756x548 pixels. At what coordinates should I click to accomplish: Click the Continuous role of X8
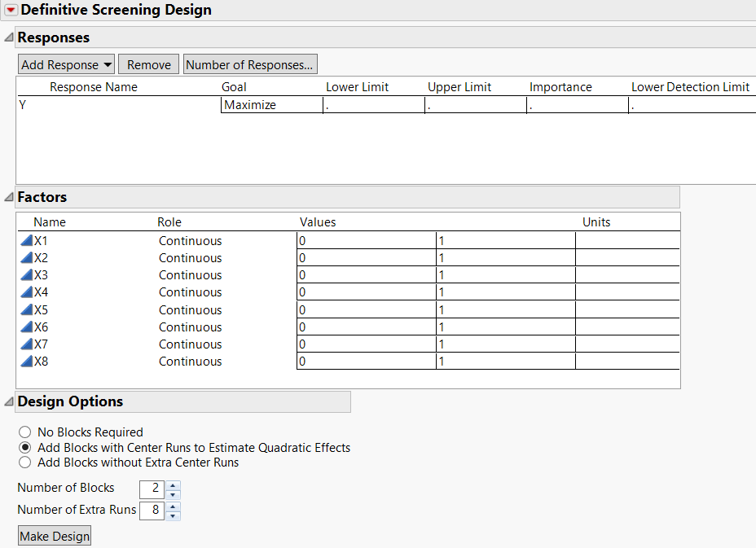(x=191, y=362)
